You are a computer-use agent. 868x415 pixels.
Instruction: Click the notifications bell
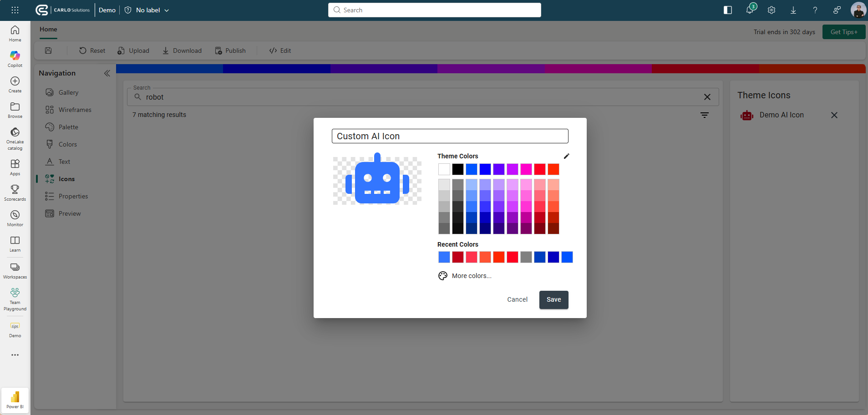[x=749, y=10]
